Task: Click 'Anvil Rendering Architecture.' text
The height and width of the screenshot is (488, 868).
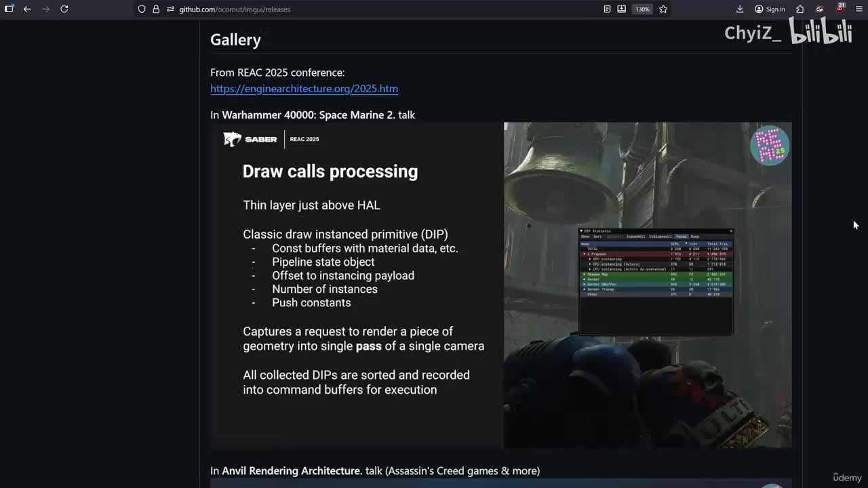Action: [292, 470]
